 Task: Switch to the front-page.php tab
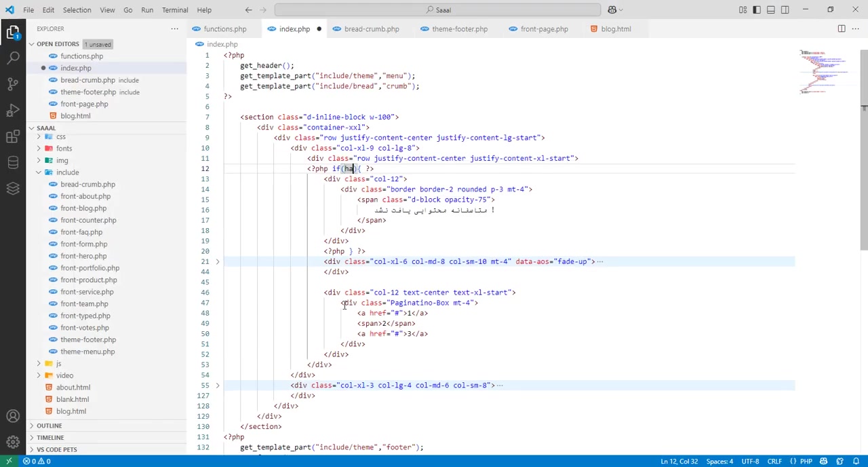click(544, 29)
